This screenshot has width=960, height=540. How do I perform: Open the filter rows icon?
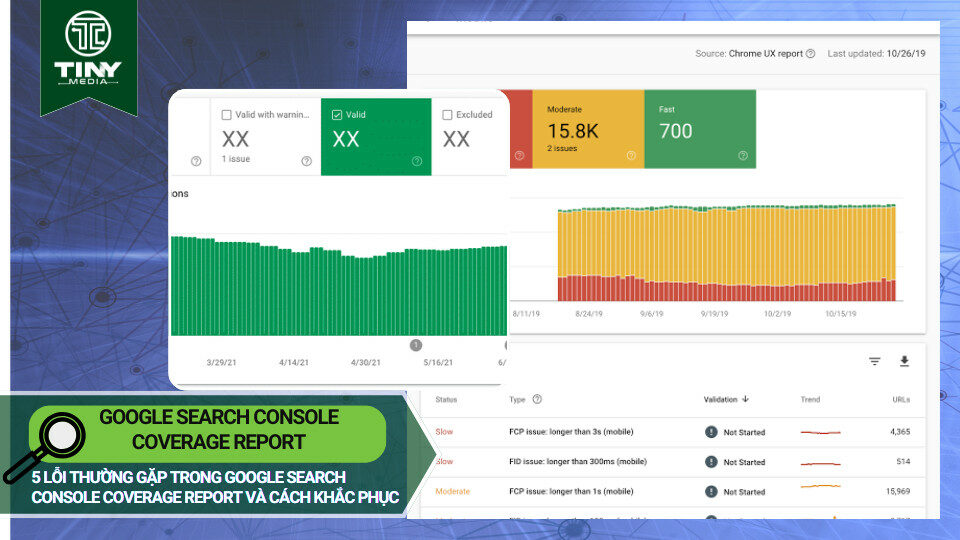(875, 361)
